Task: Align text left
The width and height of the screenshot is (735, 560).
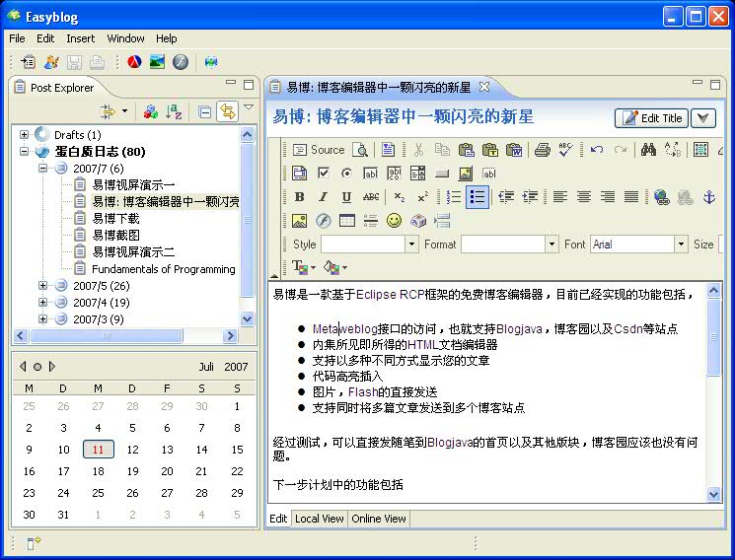Action: coord(560,197)
